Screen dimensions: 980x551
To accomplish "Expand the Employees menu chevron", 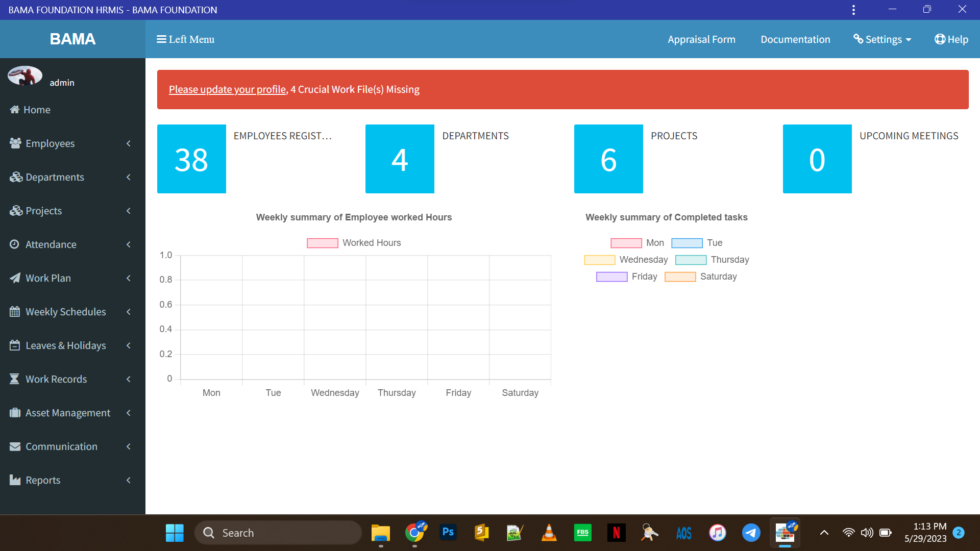I will pos(129,143).
